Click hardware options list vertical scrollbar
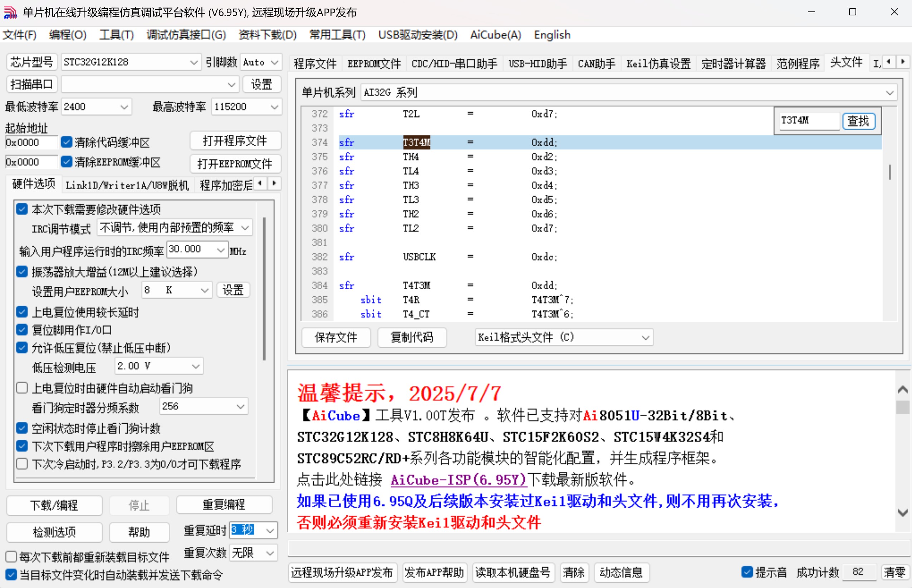Image resolution: width=912 pixels, height=588 pixels. (x=264, y=289)
